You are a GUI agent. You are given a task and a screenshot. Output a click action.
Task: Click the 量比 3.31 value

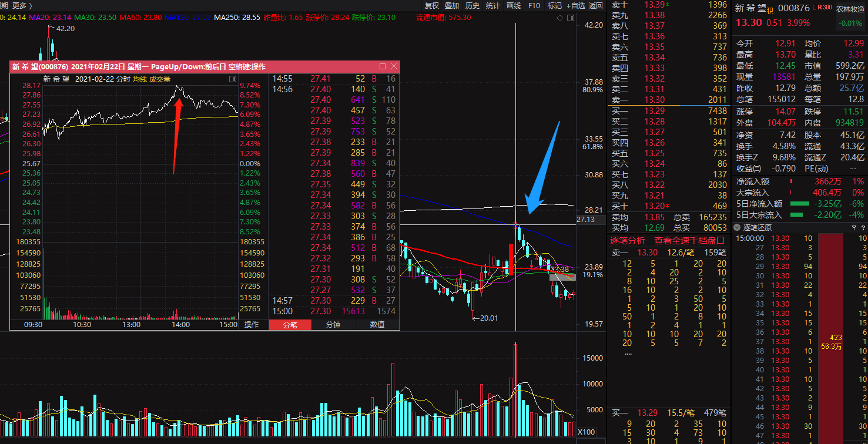tap(856, 55)
